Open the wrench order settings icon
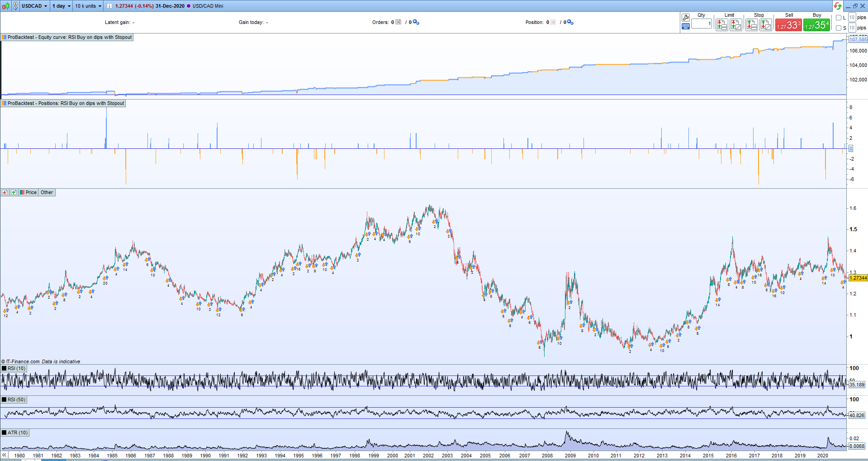The height and width of the screenshot is (461, 868). pyautogui.click(x=686, y=18)
